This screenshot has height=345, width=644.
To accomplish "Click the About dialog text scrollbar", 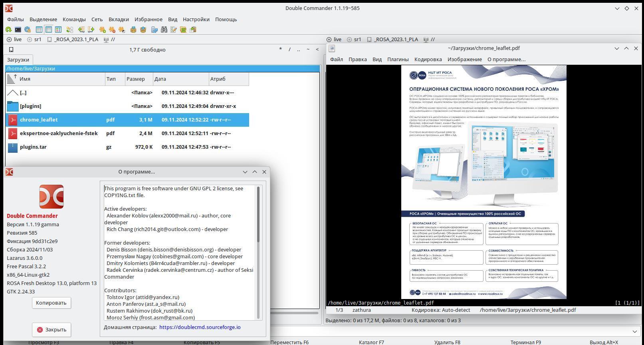I will [x=258, y=214].
